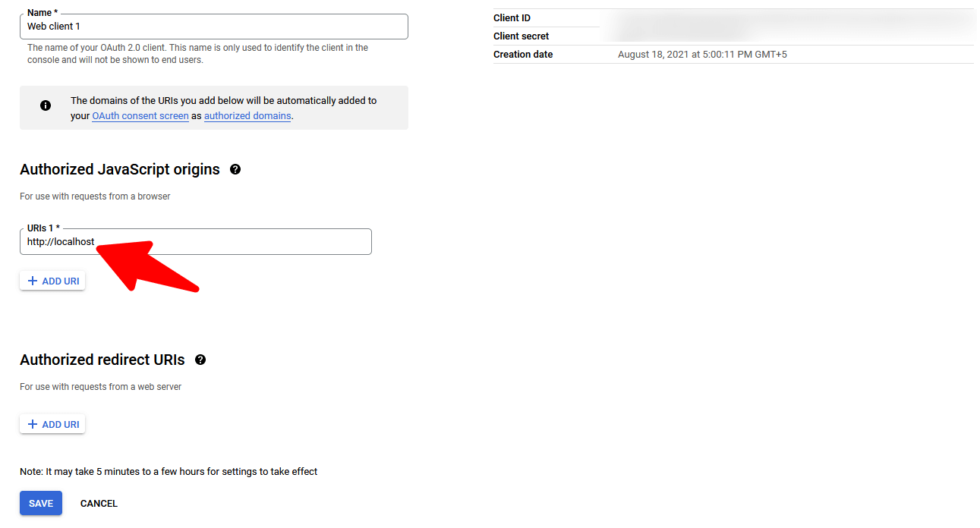This screenshot has height=528, width=980.
Task: Click the CANCEL button
Action: coord(99,503)
